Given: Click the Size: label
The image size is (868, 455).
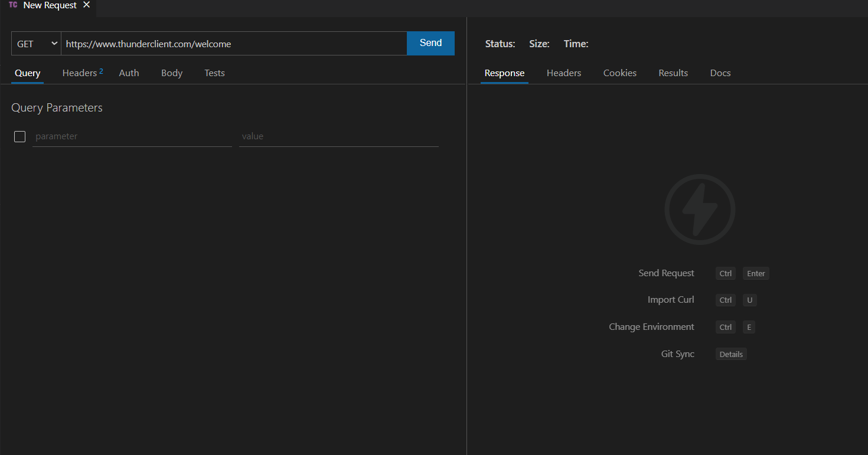Looking at the screenshot, I should pos(539,44).
